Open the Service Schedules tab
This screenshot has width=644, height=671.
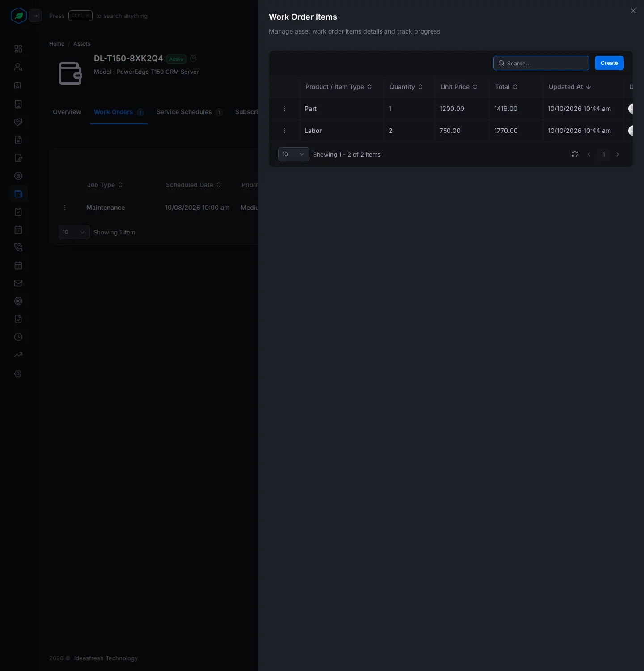pyautogui.click(x=190, y=112)
